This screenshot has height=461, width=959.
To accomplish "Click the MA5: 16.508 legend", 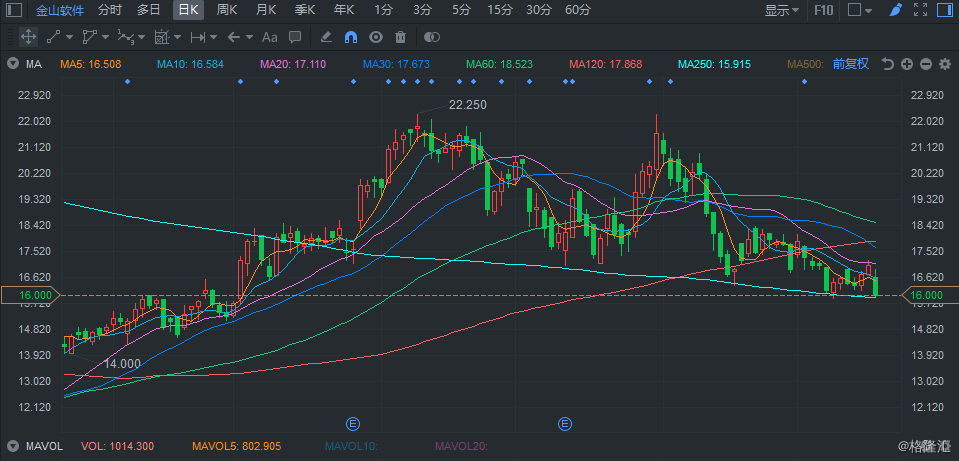I will click(91, 64).
